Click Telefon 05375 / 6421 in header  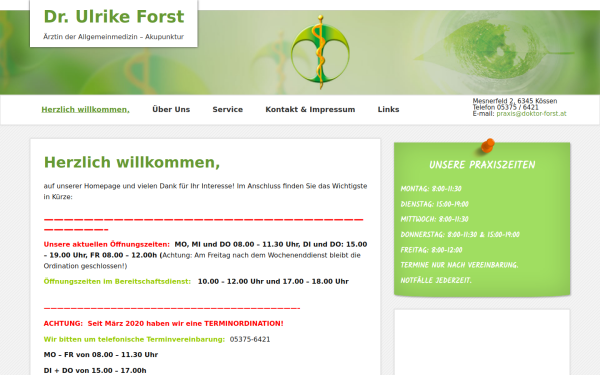point(505,107)
